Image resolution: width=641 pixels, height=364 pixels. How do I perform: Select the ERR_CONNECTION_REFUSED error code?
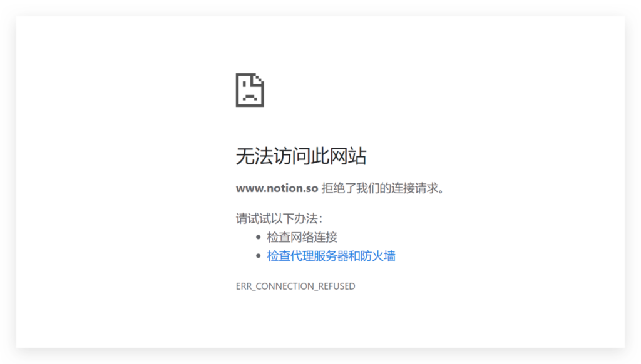(x=295, y=286)
